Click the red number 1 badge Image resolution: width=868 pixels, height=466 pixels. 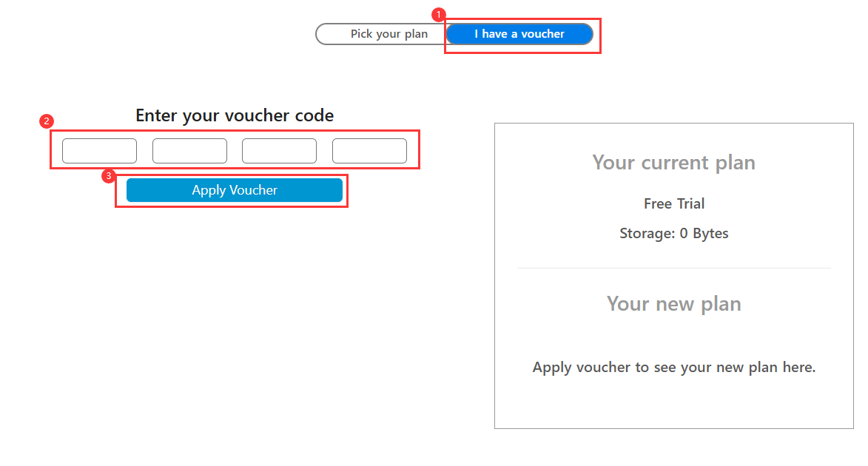[438, 14]
